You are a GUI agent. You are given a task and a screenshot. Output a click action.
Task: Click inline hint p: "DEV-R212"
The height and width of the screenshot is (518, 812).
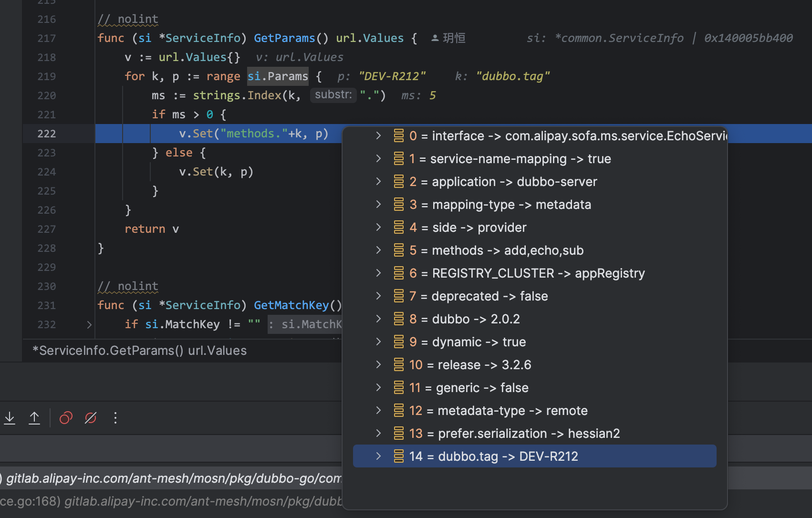pos(381,76)
